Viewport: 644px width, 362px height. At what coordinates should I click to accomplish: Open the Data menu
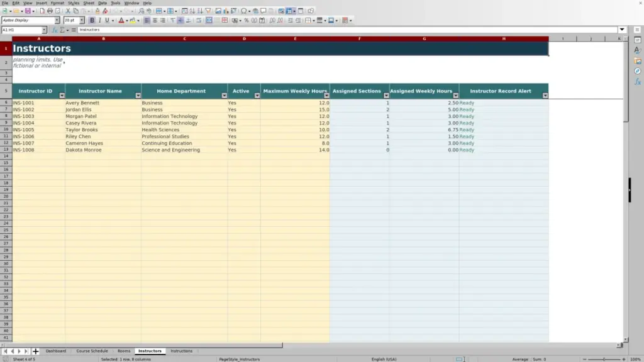point(103,3)
